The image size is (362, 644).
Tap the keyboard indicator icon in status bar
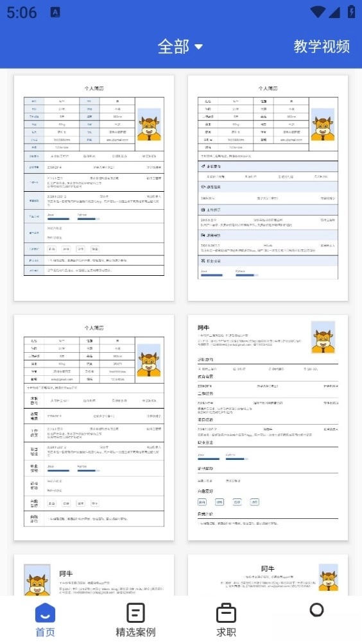pyautogui.click(x=55, y=12)
